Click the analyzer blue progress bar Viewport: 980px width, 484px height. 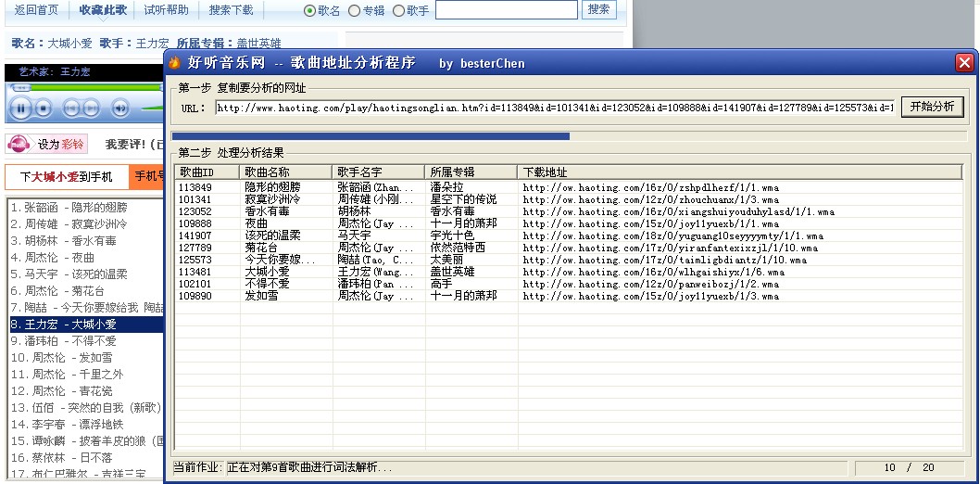pos(371,135)
